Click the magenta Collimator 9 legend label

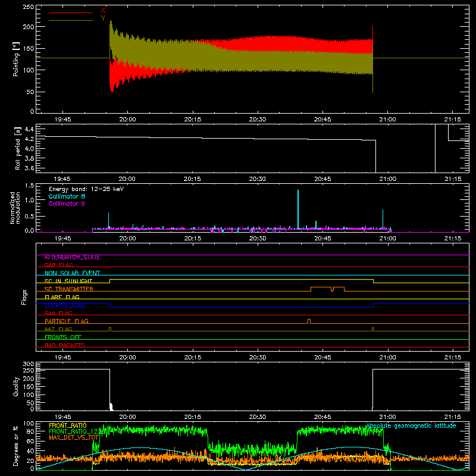pyautogui.click(x=67, y=203)
